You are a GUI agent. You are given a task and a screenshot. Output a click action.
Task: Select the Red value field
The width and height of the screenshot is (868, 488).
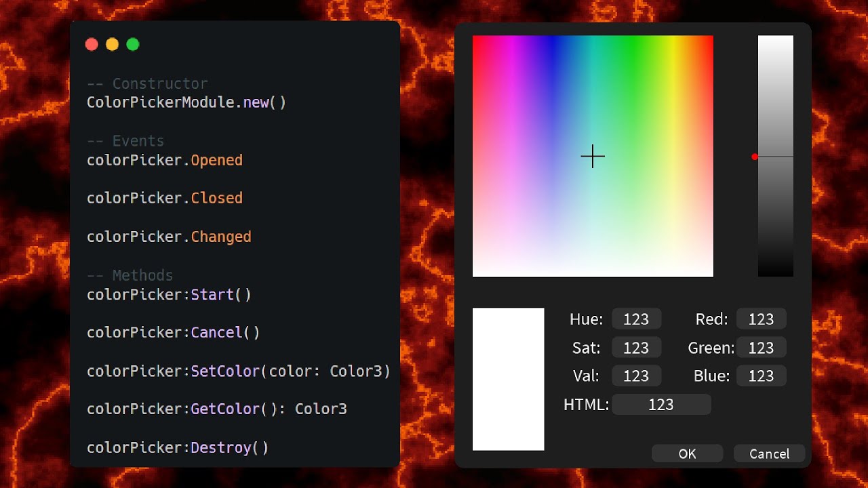point(761,319)
